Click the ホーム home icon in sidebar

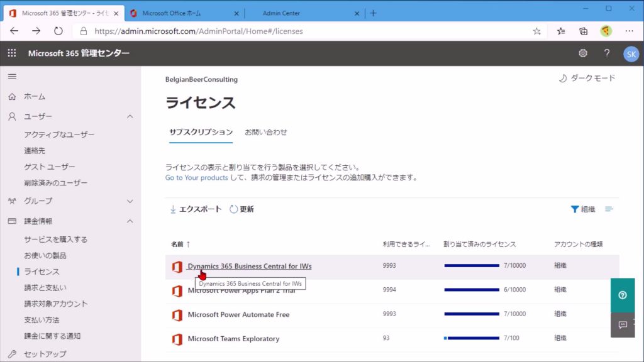(x=13, y=97)
